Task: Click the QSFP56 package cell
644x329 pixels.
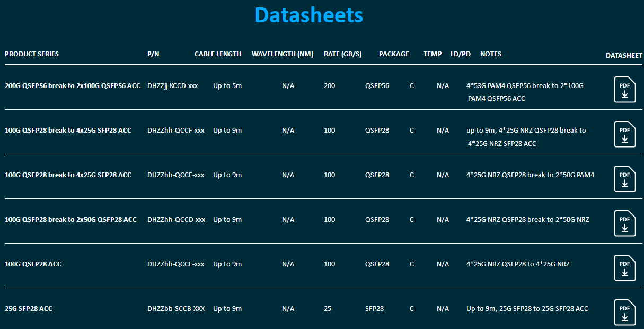Action: (377, 85)
